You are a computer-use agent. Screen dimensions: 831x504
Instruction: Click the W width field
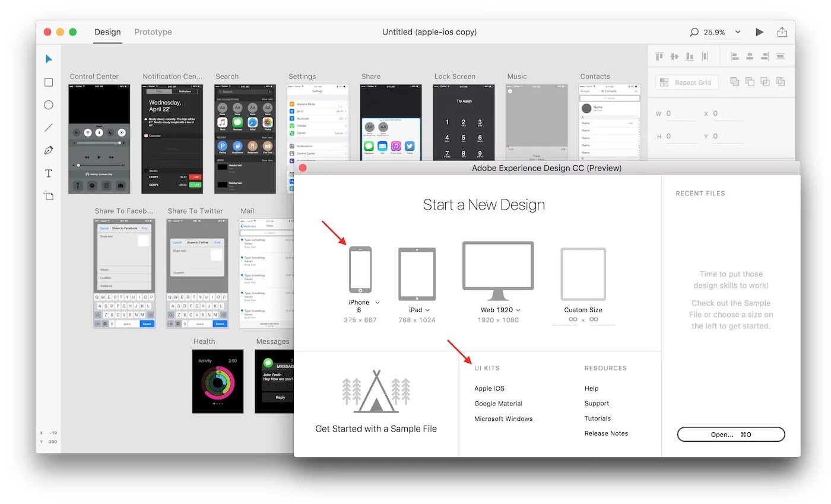(x=681, y=114)
